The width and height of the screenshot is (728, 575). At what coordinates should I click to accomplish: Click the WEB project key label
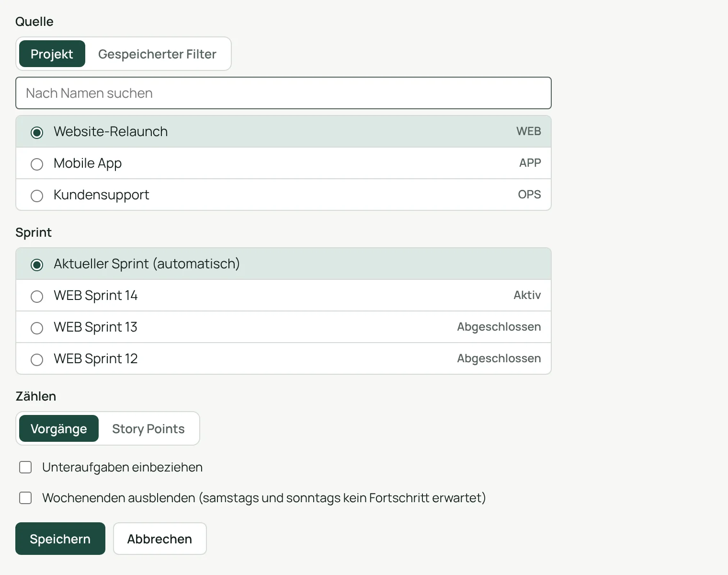pos(528,131)
